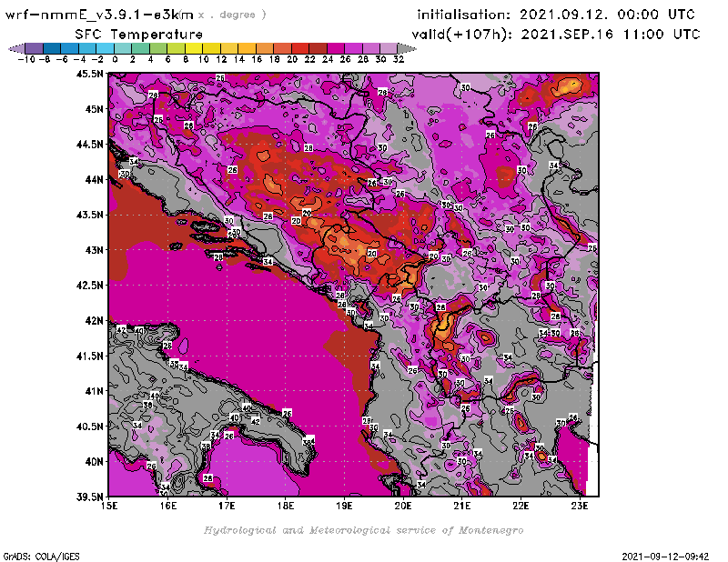The height and width of the screenshot is (562, 728).
Task: Click the GrADS: COLA/IGES credit text
Action: pos(35,554)
